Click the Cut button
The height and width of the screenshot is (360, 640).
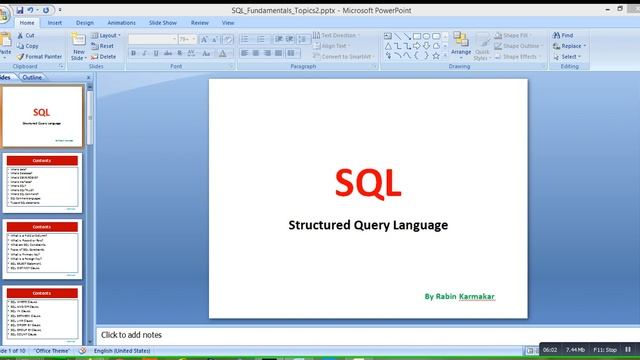(26, 36)
